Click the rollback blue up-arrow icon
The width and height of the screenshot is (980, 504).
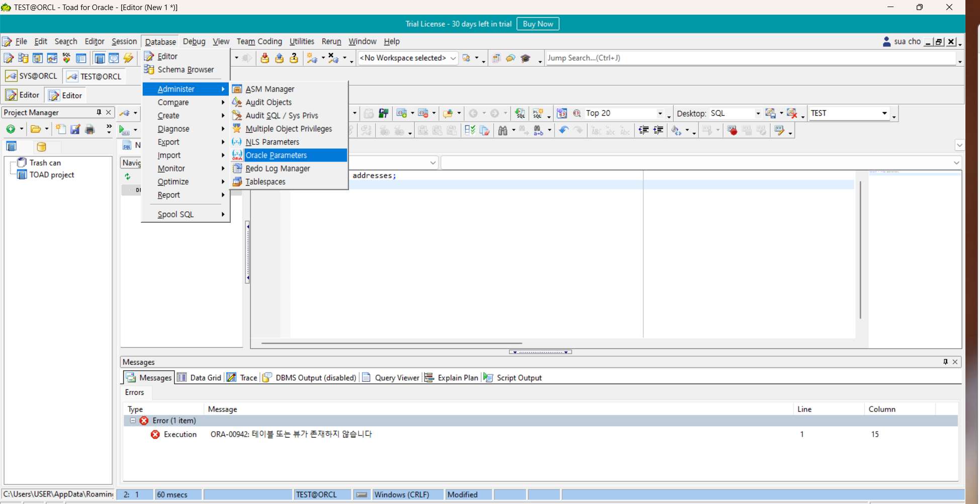pyautogui.click(x=279, y=58)
